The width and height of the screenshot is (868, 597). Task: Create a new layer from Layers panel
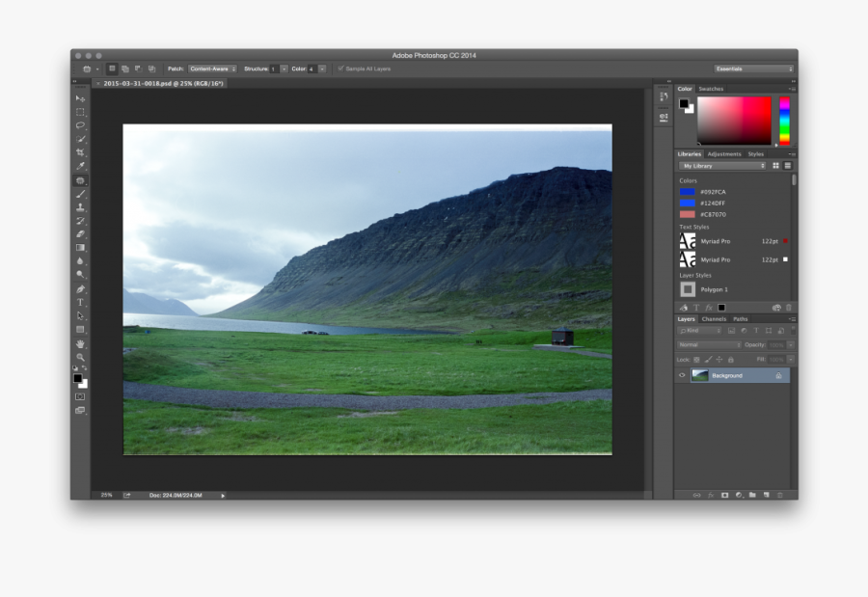[766, 495]
